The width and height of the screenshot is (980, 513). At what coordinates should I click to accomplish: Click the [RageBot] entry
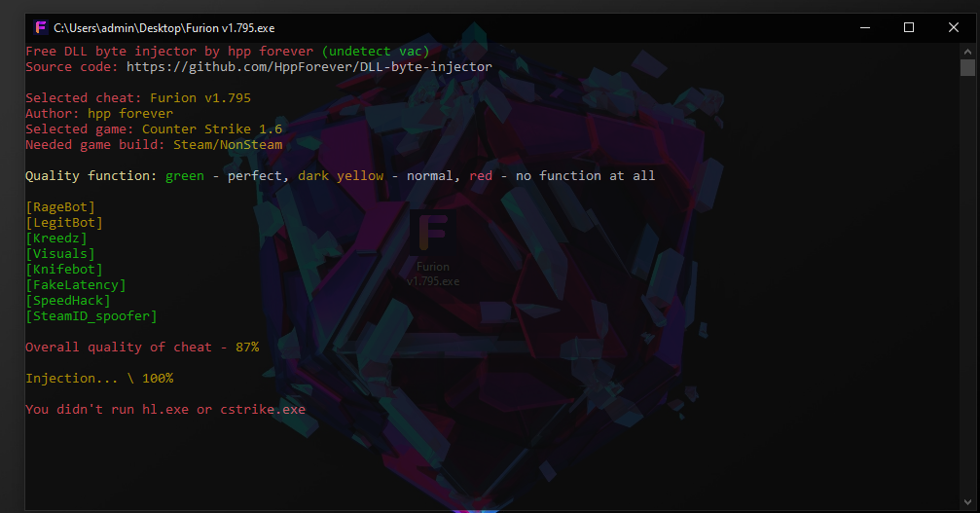[x=60, y=207]
